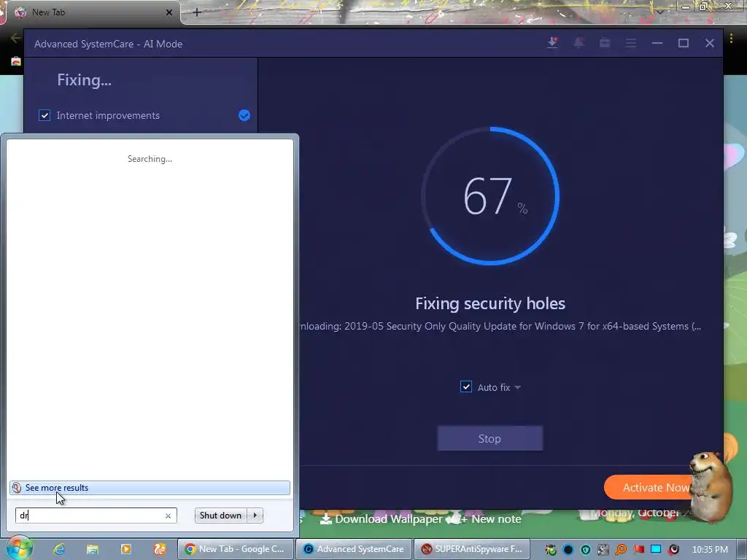Launch Internet Explorer from the taskbar
The image size is (747, 560).
pyautogui.click(x=59, y=549)
